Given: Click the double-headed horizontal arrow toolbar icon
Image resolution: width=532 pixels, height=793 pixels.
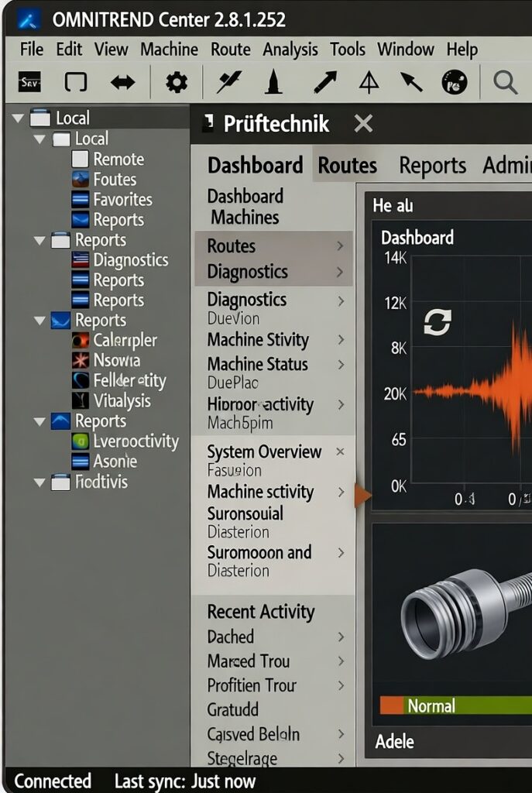Looking at the screenshot, I should (123, 82).
